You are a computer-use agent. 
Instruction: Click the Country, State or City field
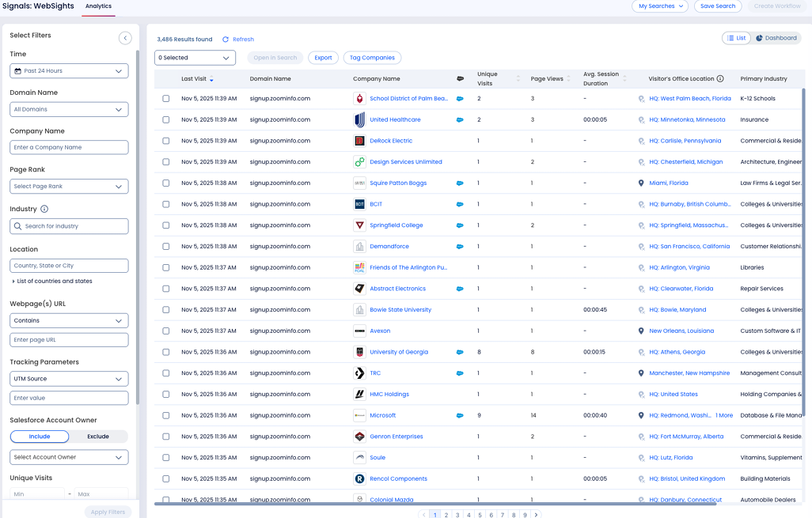[69, 266]
